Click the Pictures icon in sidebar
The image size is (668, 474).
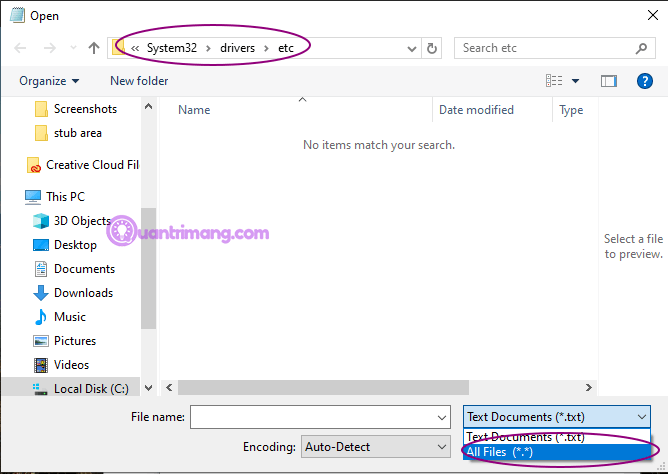click(41, 341)
